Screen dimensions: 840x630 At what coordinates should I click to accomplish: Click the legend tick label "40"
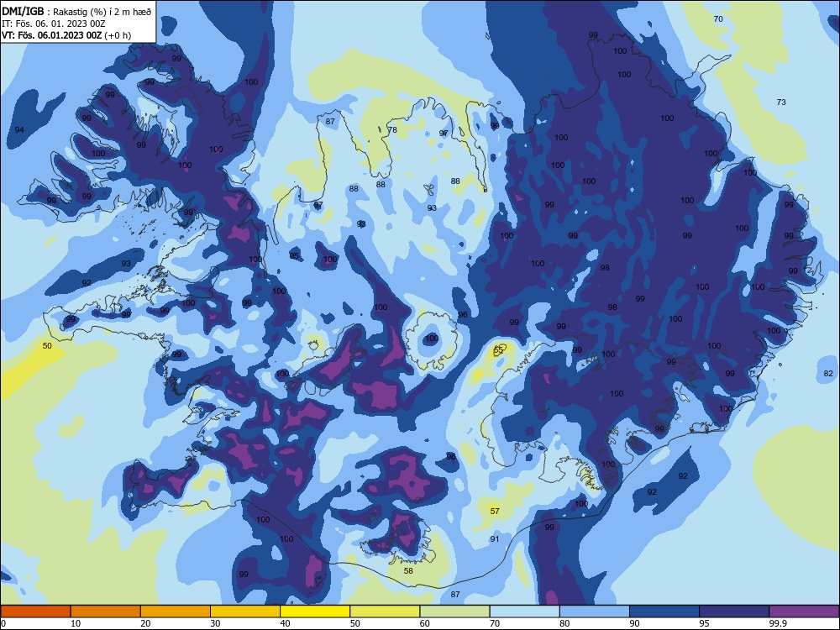click(285, 623)
